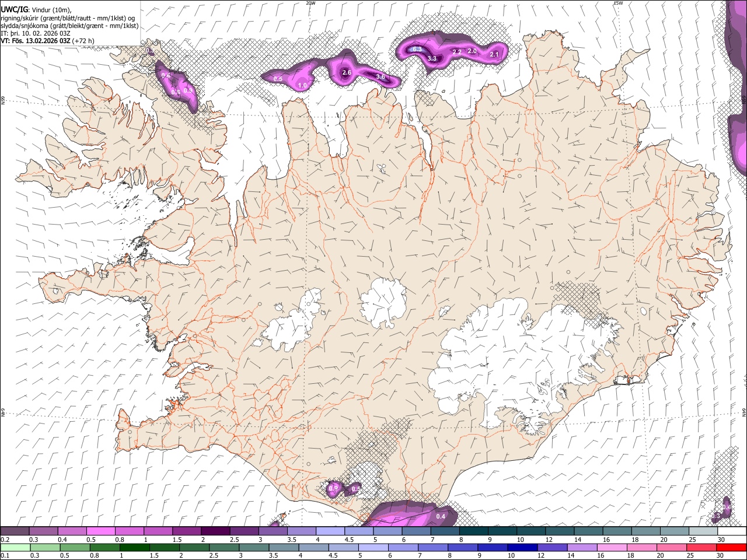The width and height of the screenshot is (747, 560).
Task: Click the 'slydda/snjókoma' legend line
Action: coord(69,25)
